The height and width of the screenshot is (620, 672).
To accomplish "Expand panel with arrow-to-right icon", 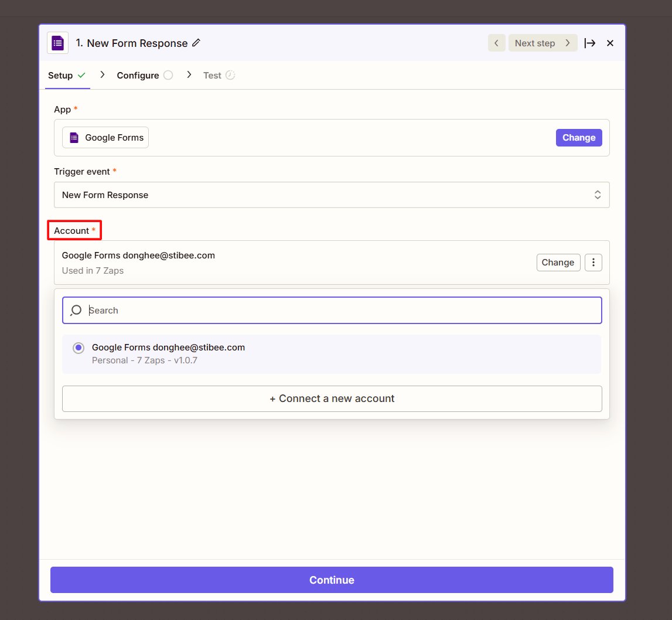I will click(x=590, y=43).
